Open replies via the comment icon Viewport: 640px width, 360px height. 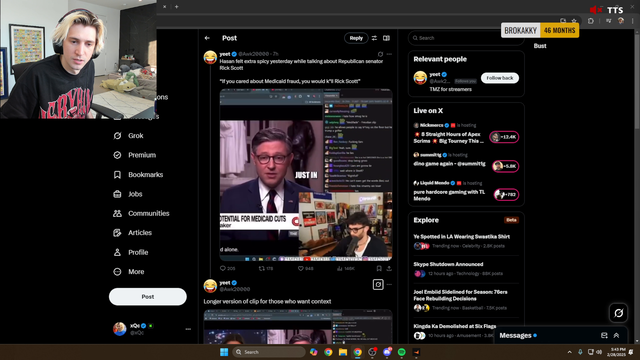click(x=223, y=268)
